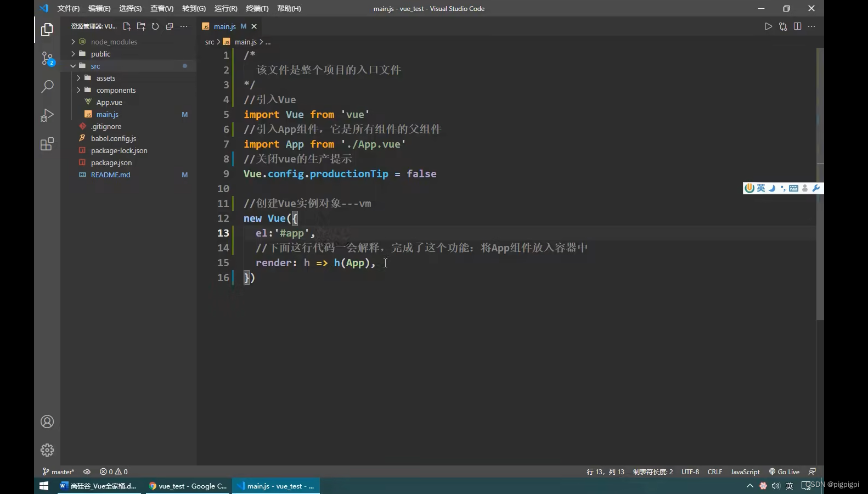Switch to Word document taskbar item
Viewport: 868px width, 494px height.
click(x=99, y=486)
